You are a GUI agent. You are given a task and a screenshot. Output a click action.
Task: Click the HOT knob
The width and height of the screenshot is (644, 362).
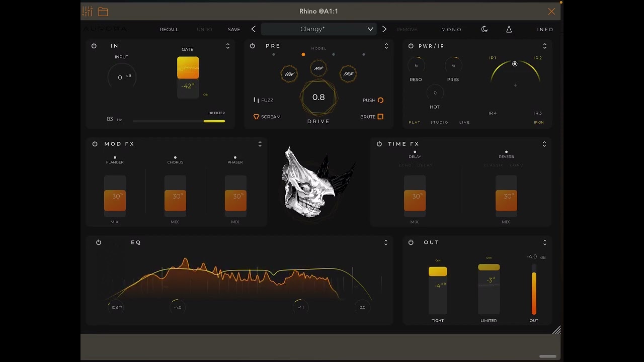[435, 93]
